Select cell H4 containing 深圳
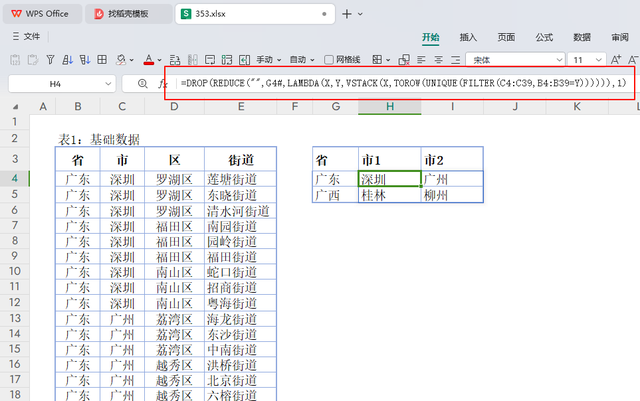 [390, 179]
